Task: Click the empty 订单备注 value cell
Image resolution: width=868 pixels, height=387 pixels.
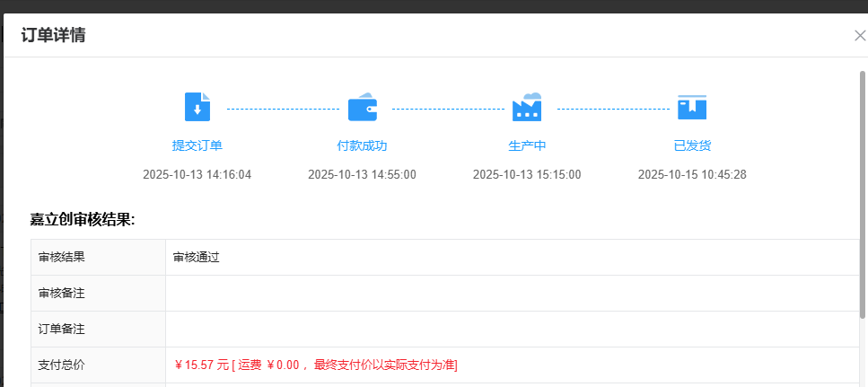Action: (x=512, y=330)
